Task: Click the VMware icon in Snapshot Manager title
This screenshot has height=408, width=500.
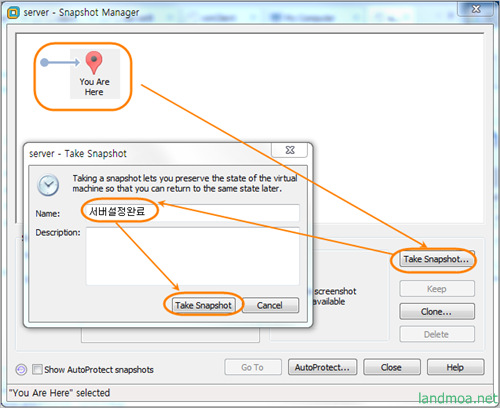Action: coord(13,13)
